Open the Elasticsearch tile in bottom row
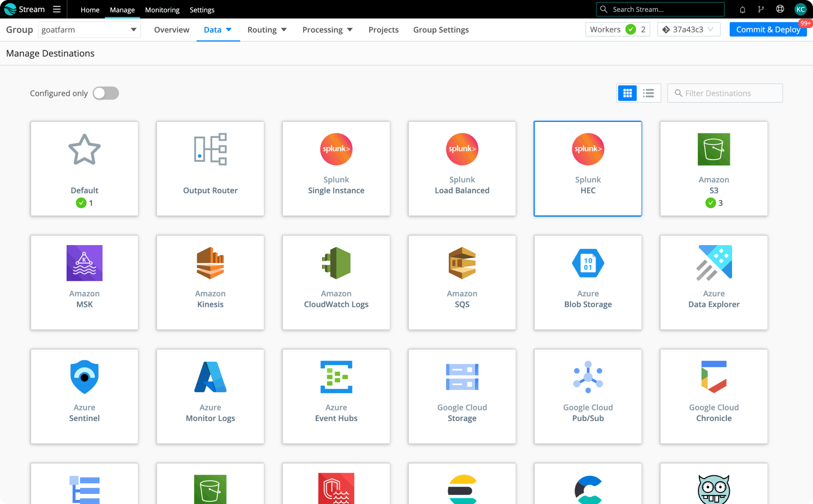The width and height of the screenshot is (813, 504). tap(462, 484)
